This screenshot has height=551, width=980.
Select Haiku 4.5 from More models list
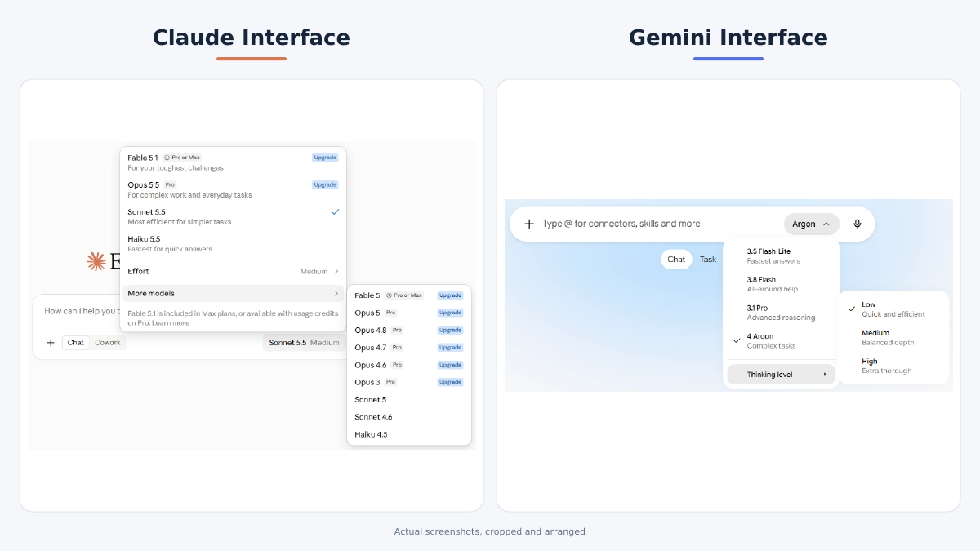409,434
